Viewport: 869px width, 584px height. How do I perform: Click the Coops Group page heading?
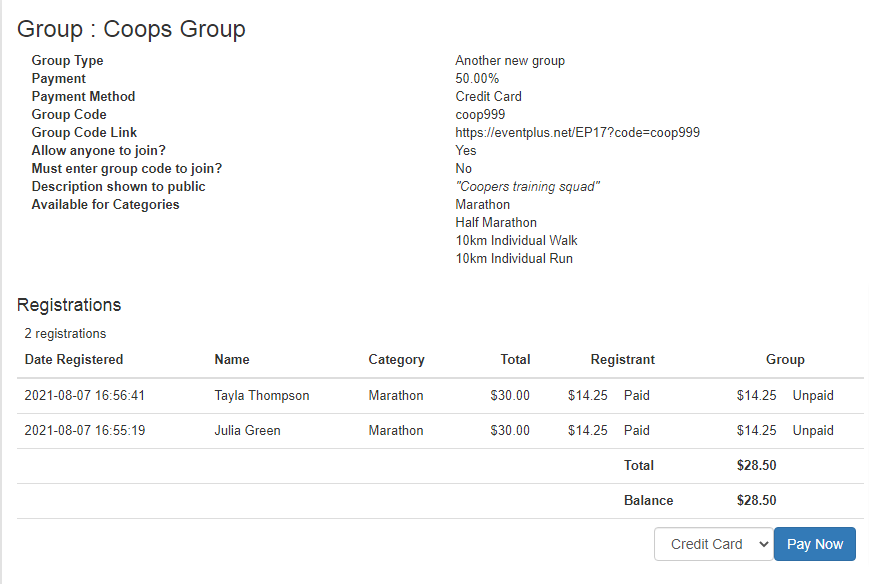tap(131, 29)
